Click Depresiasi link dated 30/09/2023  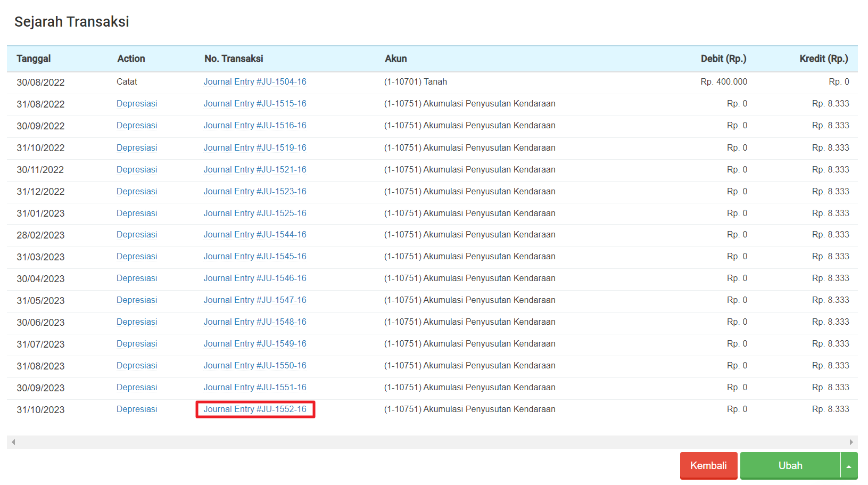point(137,388)
